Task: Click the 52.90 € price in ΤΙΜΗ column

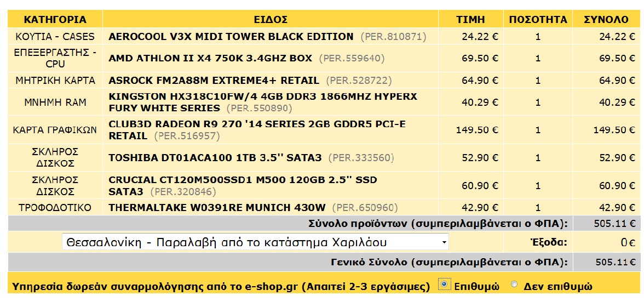Action: (x=480, y=157)
